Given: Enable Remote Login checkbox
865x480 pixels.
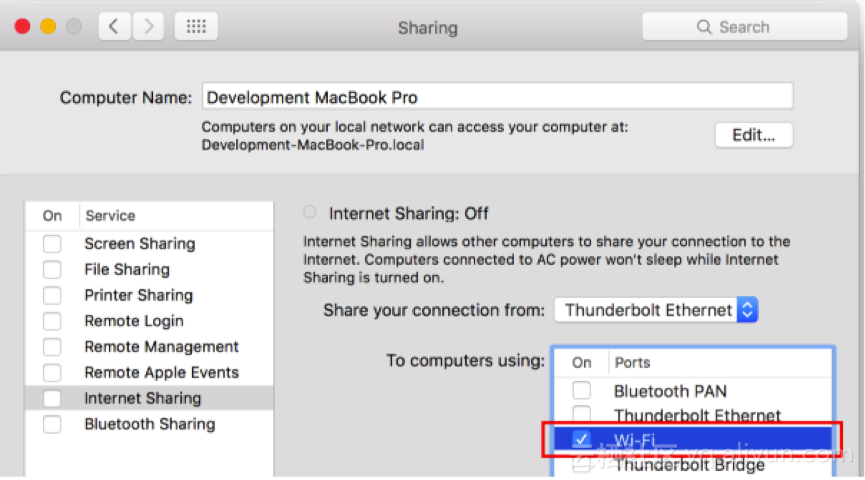Looking at the screenshot, I should [52, 321].
